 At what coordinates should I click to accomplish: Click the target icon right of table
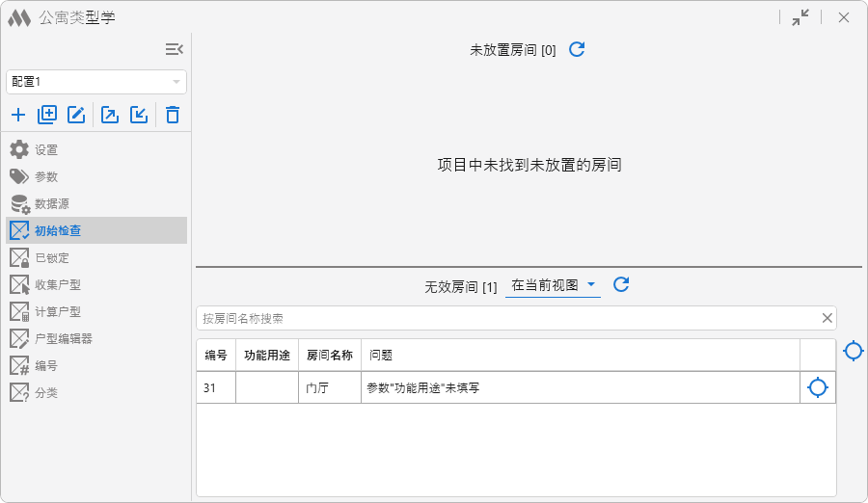[x=853, y=351]
